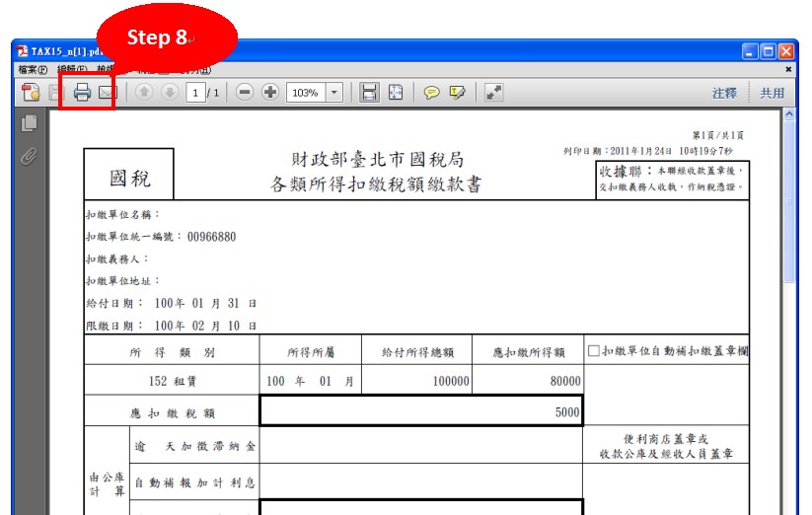
Task: Click the 由公庫計算 side label
Action: coord(108,484)
